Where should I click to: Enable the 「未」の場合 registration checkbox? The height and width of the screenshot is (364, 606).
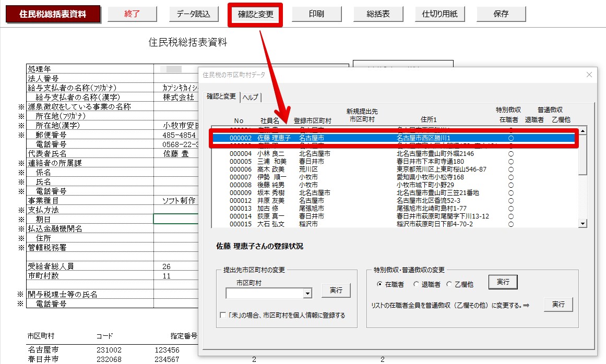223,316
